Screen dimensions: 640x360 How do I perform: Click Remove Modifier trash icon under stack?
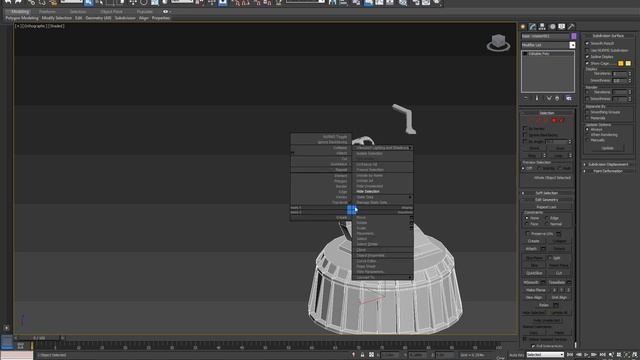[x=557, y=98]
